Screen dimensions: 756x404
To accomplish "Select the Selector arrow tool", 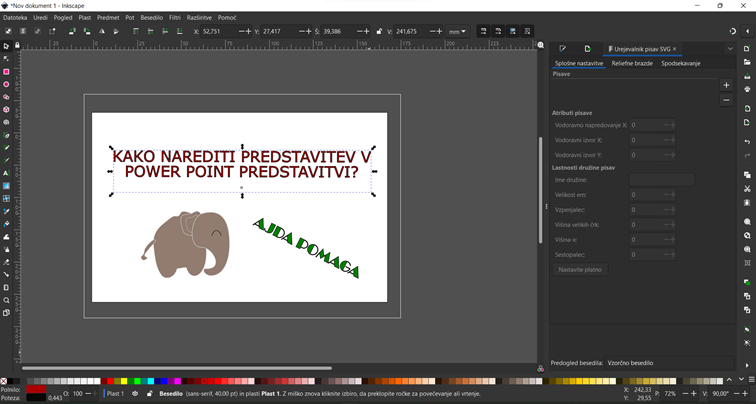I will (6, 46).
